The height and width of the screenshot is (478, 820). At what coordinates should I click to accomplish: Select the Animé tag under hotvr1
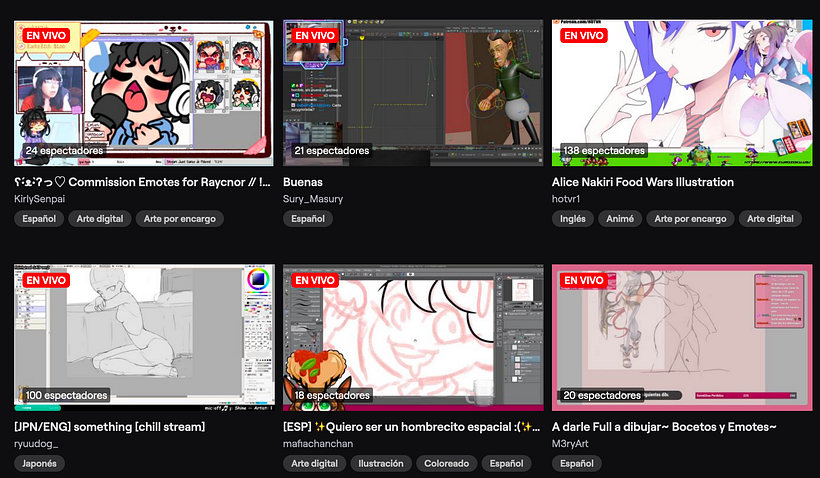620,219
